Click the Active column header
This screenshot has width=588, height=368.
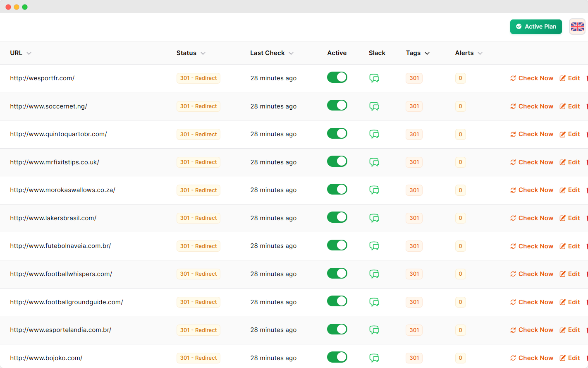tap(337, 53)
